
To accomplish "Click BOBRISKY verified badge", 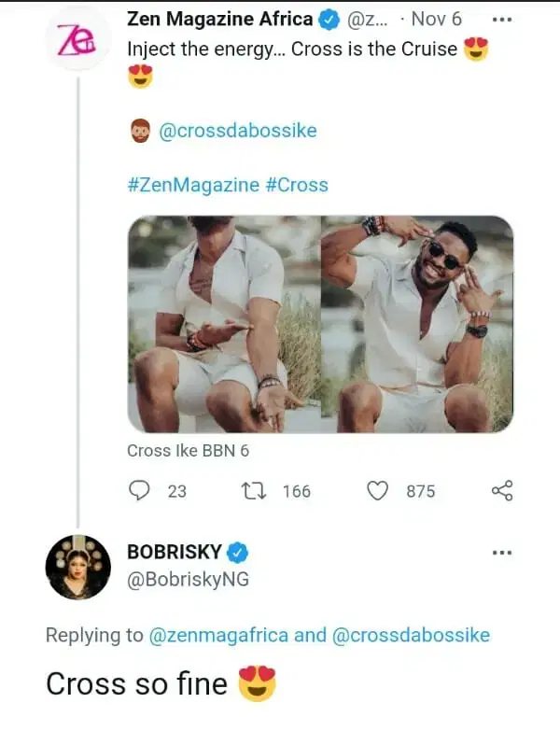I will (x=238, y=552).
